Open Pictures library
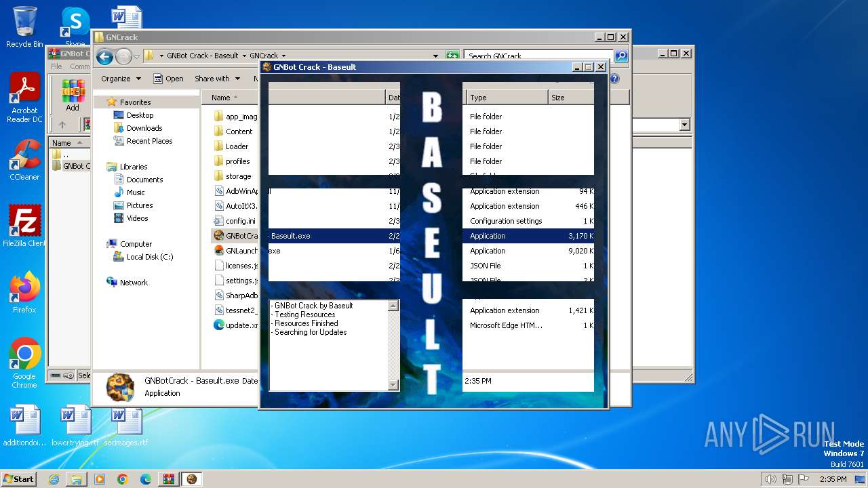The width and height of the screenshot is (868, 488). 139,205
